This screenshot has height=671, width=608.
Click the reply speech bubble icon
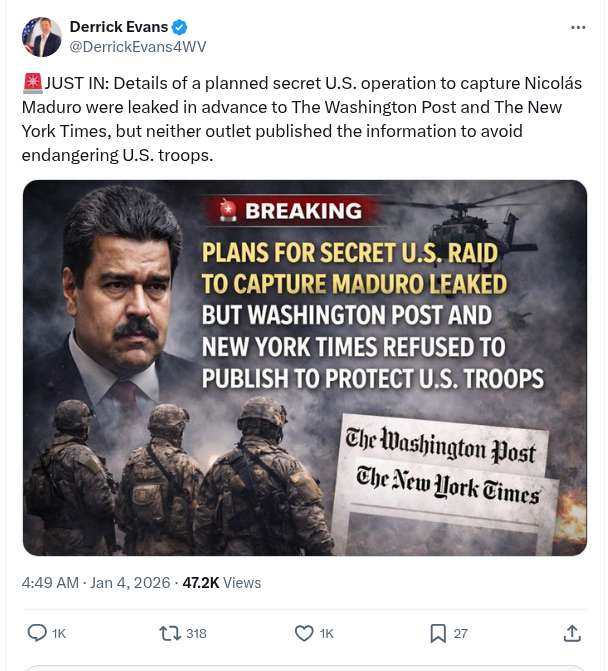37,633
